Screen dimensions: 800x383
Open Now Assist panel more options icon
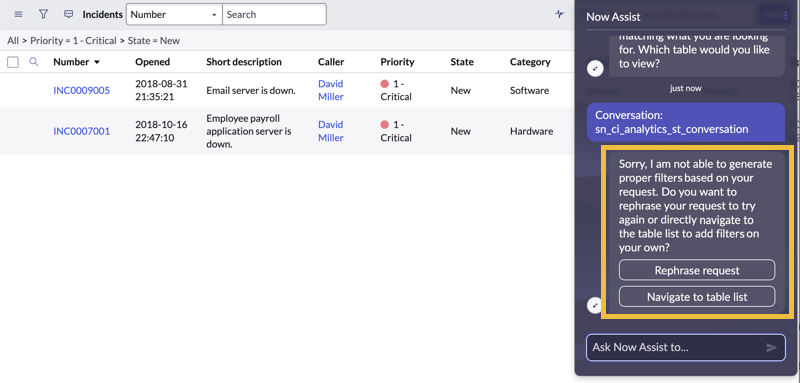point(786,16)
